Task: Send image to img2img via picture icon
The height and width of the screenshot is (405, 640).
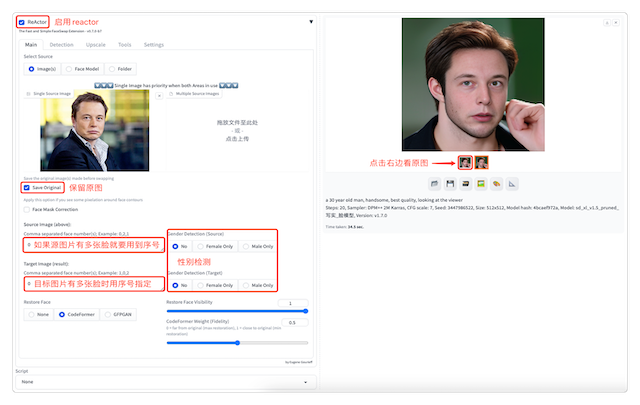Action: coord(481,184)
